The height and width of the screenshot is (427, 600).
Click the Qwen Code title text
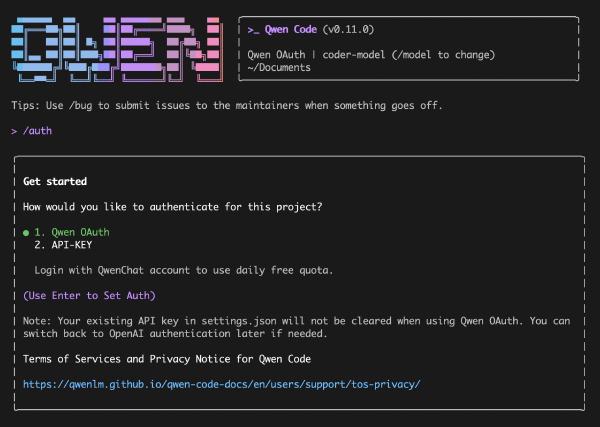coord(291,29)
